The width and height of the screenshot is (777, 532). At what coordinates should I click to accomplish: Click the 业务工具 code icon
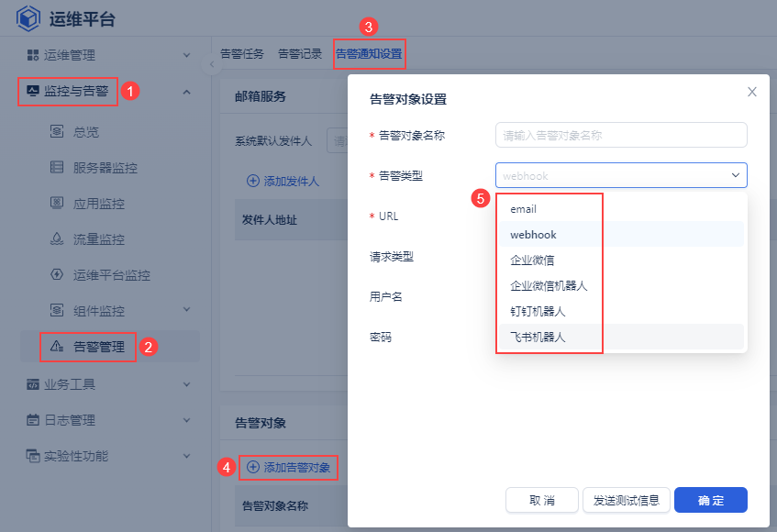(33, 384)
